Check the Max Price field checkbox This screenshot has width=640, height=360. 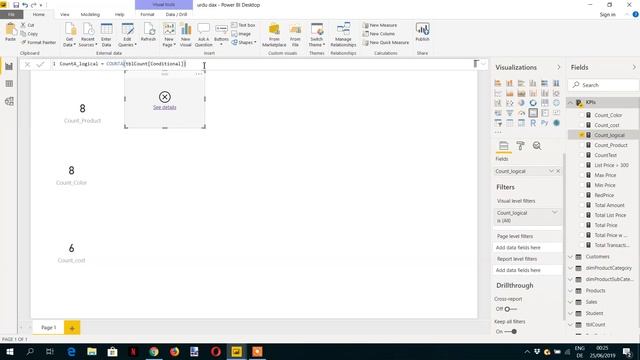pos(582,175)
